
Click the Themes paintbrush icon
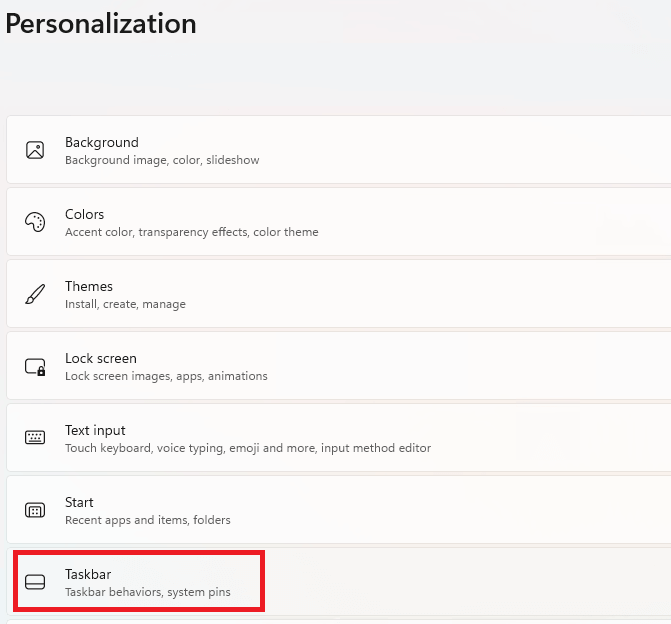click(35, 294)
